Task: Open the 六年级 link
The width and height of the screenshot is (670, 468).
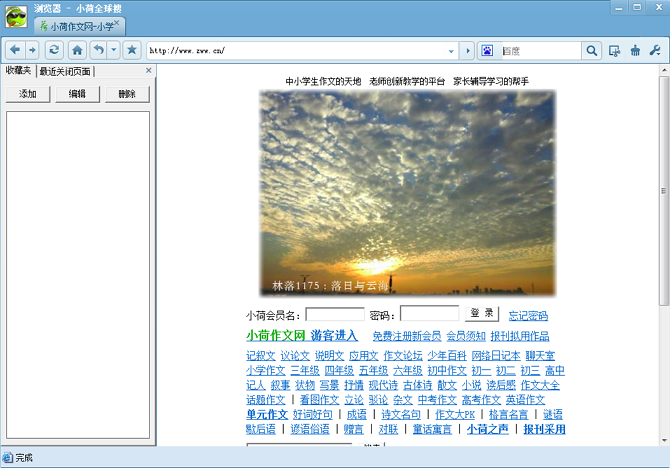Action: 408,370
